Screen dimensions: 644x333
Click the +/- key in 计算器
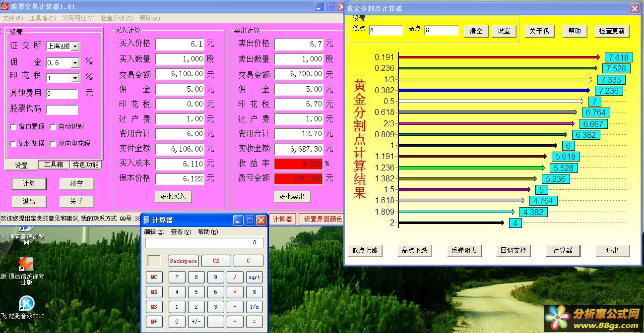pyautogui.click(x=196, y=322)
